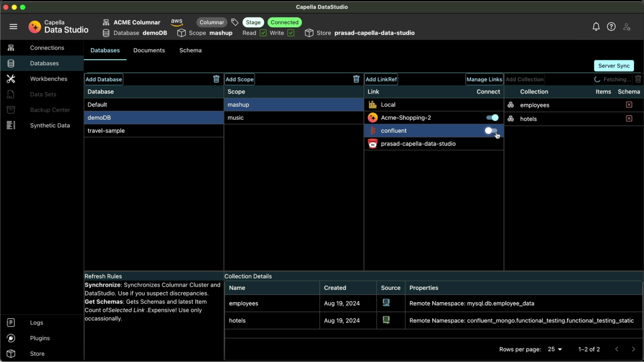644x362 pixels.
Task: Toggle the Read checkbox
Action: [x=263, y=33]
